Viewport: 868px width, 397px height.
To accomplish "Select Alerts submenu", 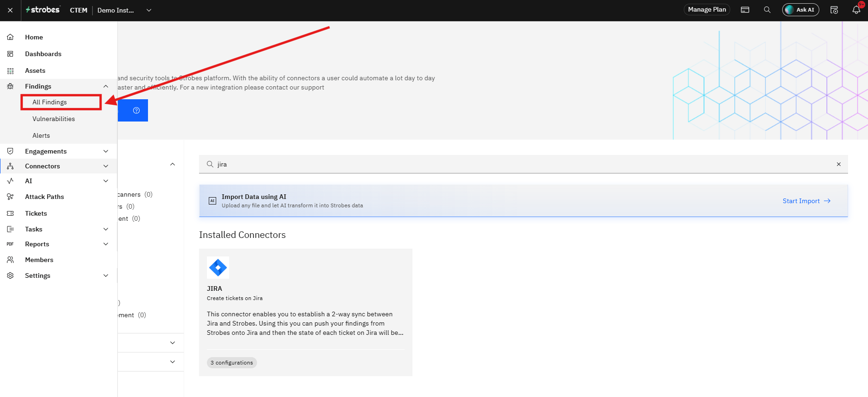I will pyautogui.click(x=41, y=135).
